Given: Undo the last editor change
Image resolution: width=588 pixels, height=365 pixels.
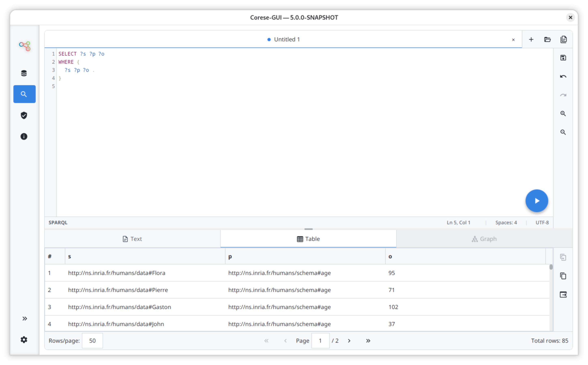Looking at the screenshot, I should 563,76.
